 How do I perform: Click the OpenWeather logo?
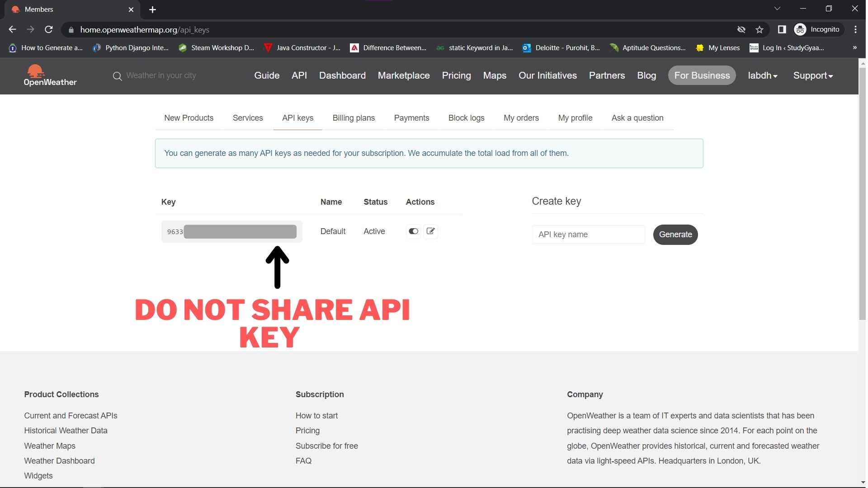click(x=50, y=75)
